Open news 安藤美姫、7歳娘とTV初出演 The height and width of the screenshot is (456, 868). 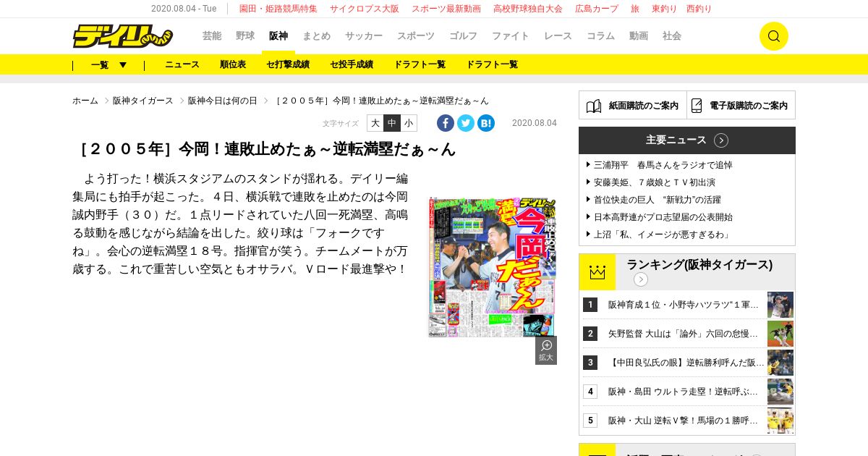[x=654, y=182]
